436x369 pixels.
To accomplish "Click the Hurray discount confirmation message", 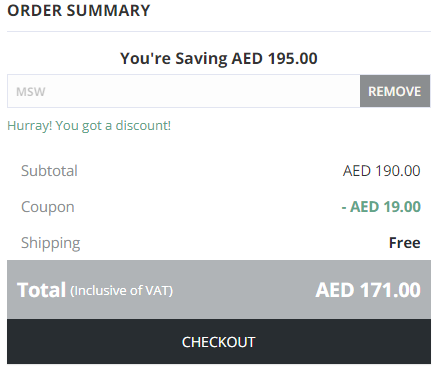I will click(x=89, y=126).
